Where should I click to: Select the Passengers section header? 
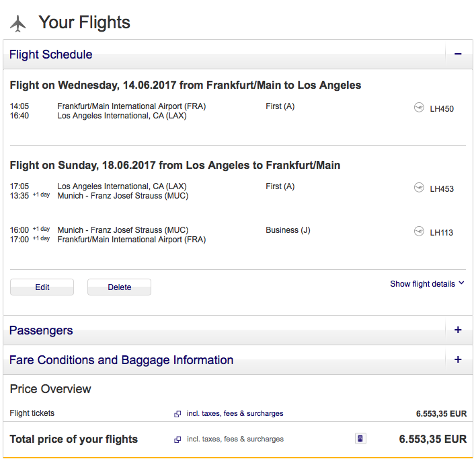click(41, 330)
